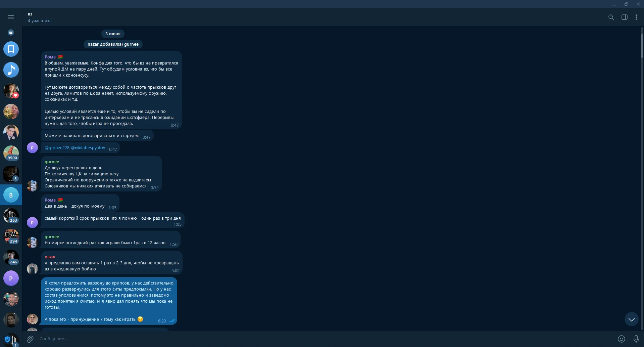This screenshot has width=644, height=347.
Task: Open the вз group info header
Action: click(x=40, y=17)
